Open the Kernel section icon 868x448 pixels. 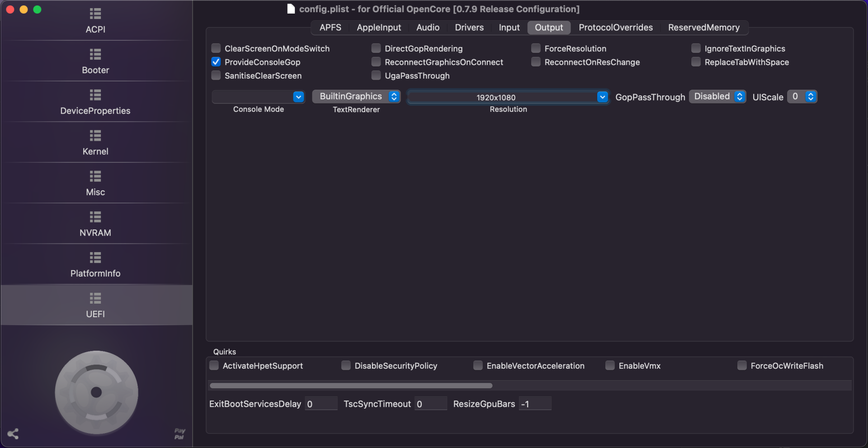click(x=95, y=136)
